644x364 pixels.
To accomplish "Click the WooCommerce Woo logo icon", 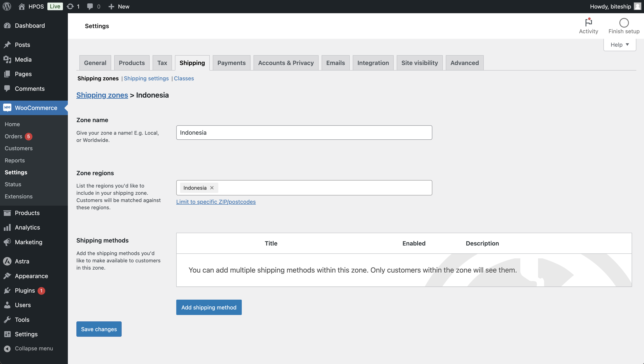I will pos(7,108).
